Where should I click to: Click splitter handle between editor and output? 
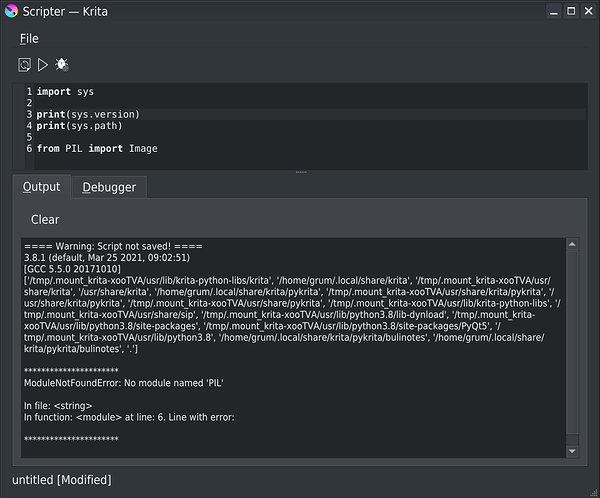[x=301, y=172]
